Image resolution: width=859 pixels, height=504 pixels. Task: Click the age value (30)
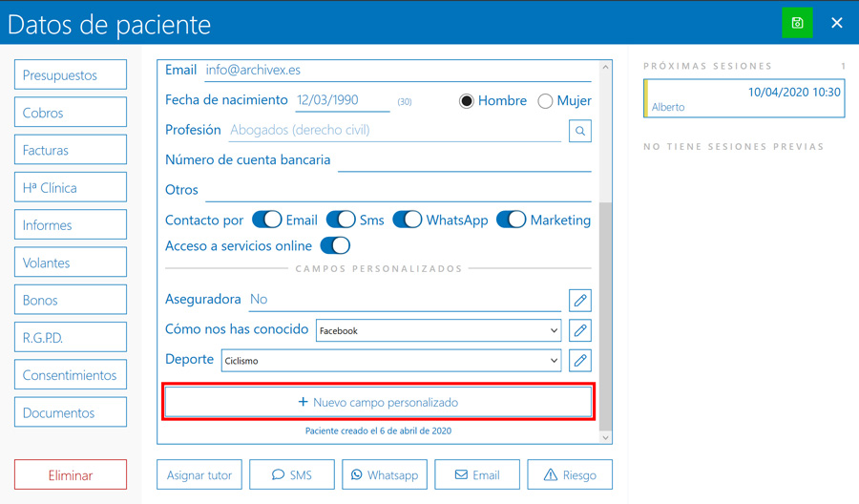(x=405, y=102)
